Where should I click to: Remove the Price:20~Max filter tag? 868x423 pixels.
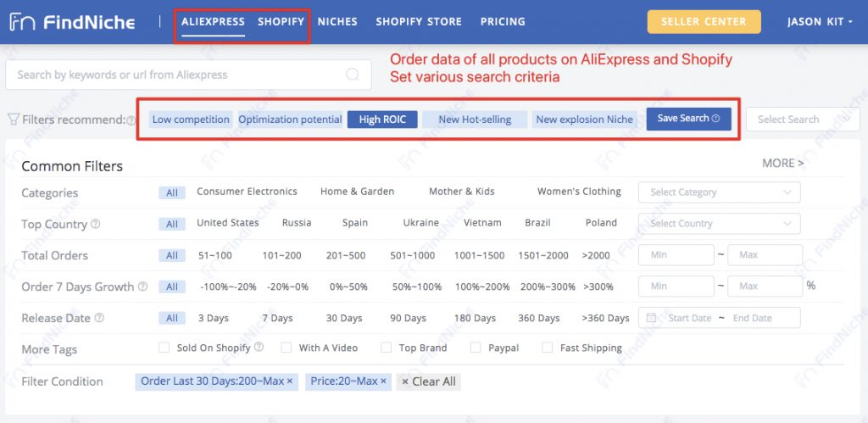click(x=382, y=381)
